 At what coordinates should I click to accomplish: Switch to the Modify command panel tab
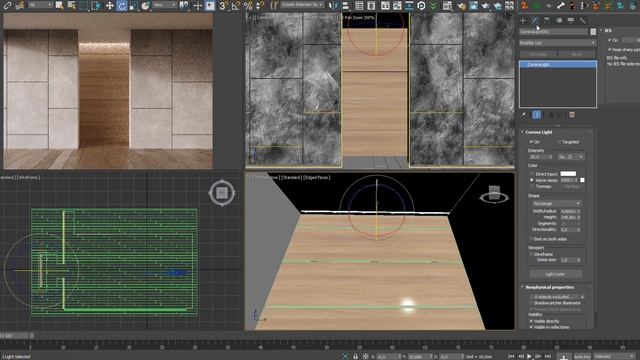click(x=535, y=20)
